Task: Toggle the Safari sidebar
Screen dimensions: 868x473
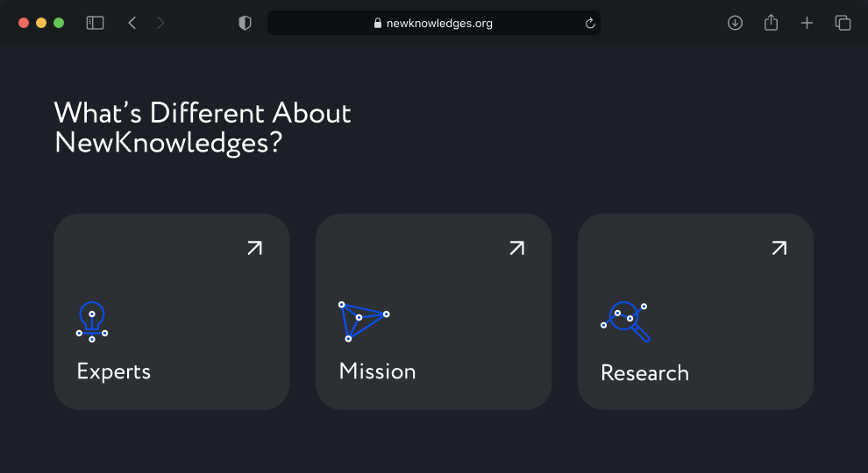Action: click(x=96, y=23)
